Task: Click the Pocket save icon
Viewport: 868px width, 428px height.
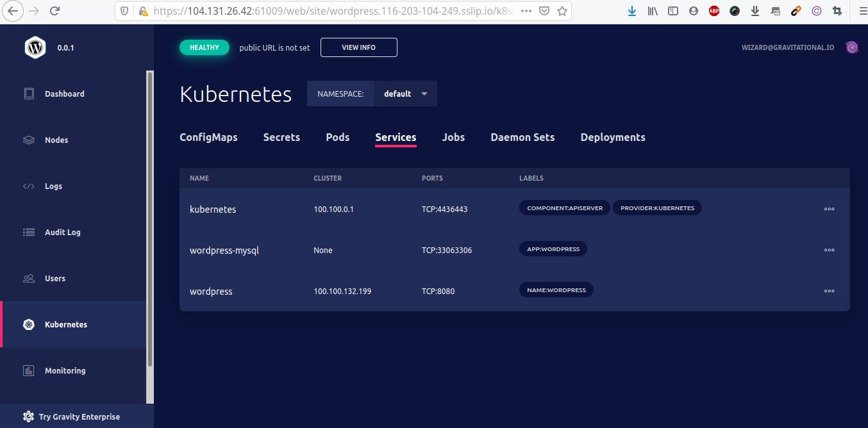Action: [544, 11]
